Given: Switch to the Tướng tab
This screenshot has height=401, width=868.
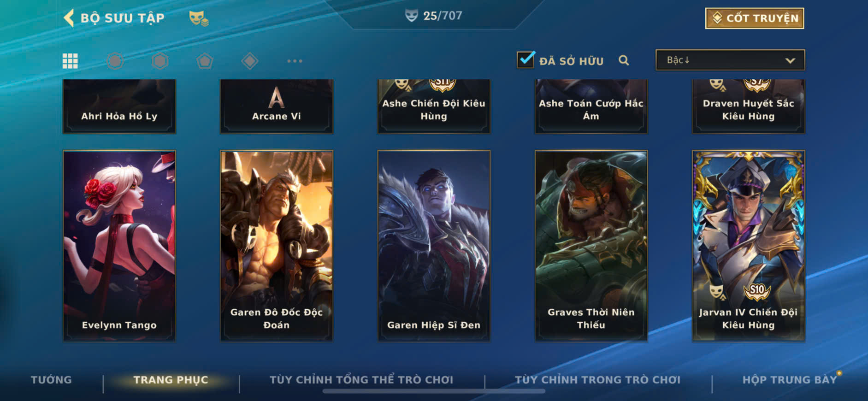Looking at the screenshot, I should click(51, 380).
